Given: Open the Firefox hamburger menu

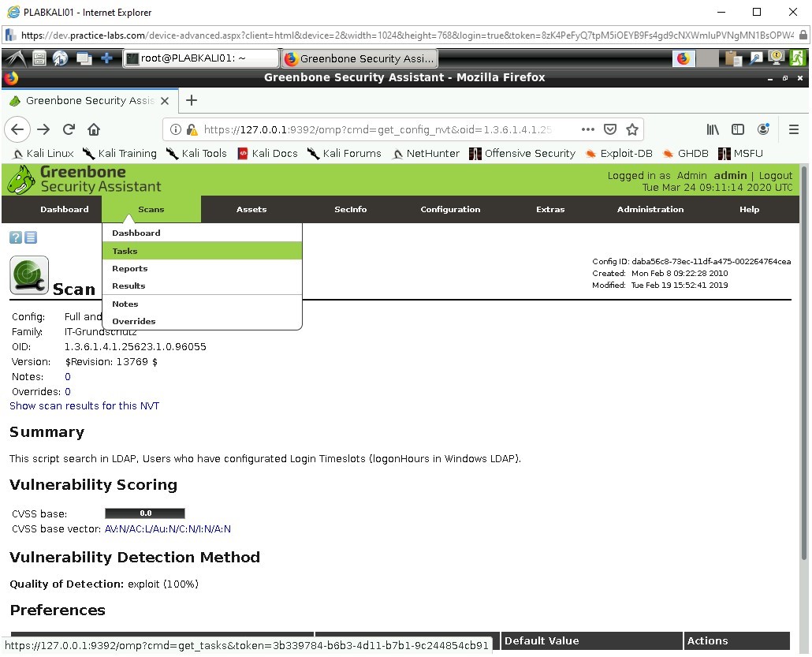Looking at the screenshot, I should coord(795,129).
